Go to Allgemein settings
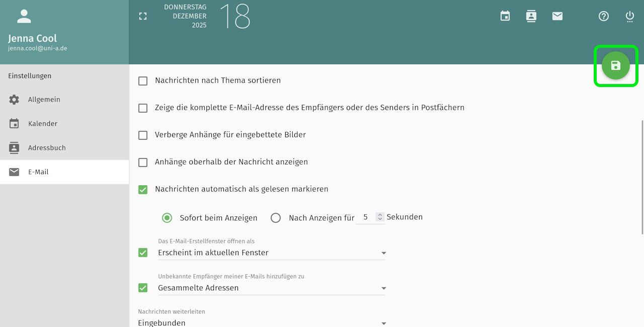This screenshot has width=644, height=327. (44, 100)
